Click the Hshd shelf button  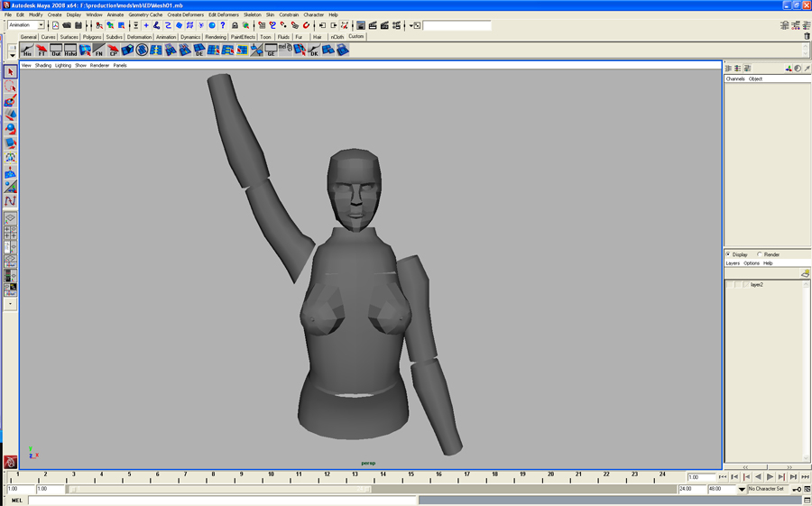tap(70, 51)
